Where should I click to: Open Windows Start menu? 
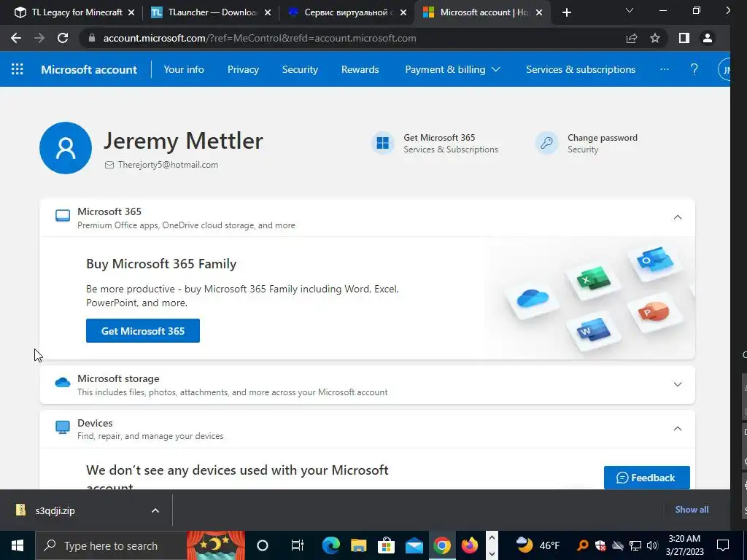(x=18, y=545)
